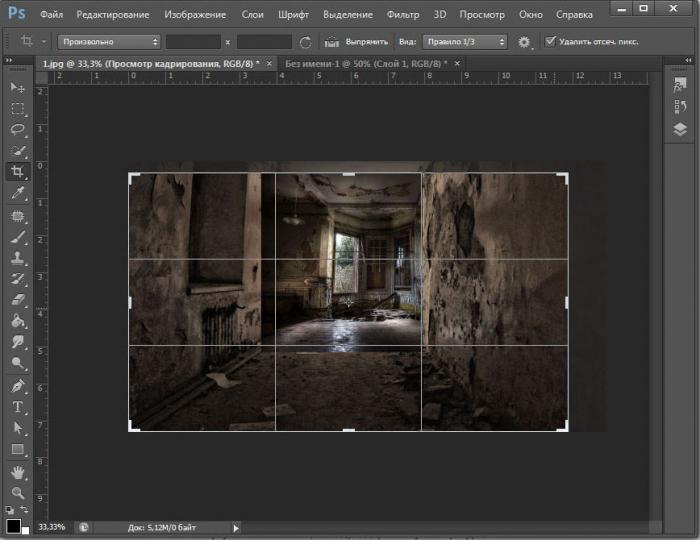Open the Редактирование menu

click(x=113, y=15)
